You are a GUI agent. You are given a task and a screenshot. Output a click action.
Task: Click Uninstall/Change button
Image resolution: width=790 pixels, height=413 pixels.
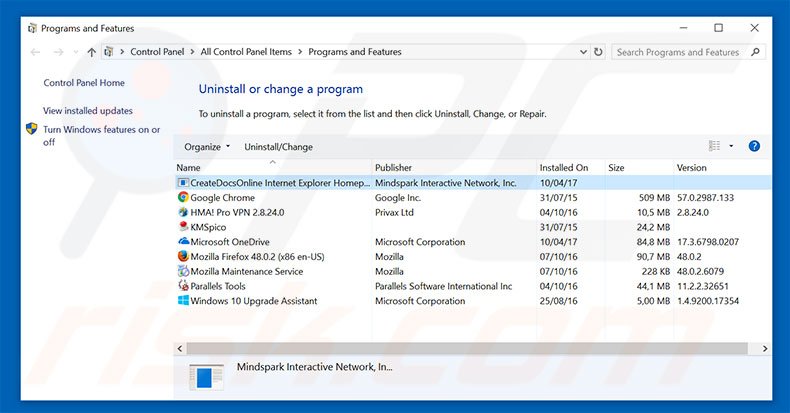(x=279, y=147)
